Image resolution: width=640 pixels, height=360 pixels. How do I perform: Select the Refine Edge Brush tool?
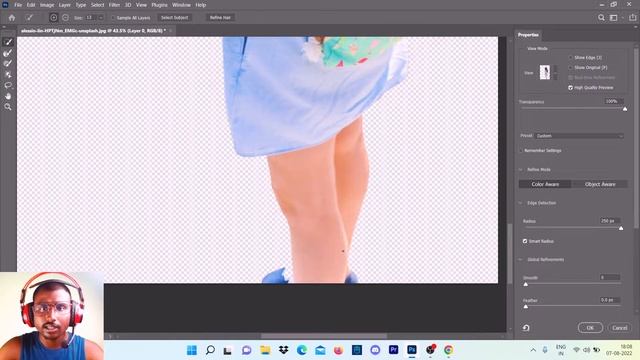tap(8, 53)
